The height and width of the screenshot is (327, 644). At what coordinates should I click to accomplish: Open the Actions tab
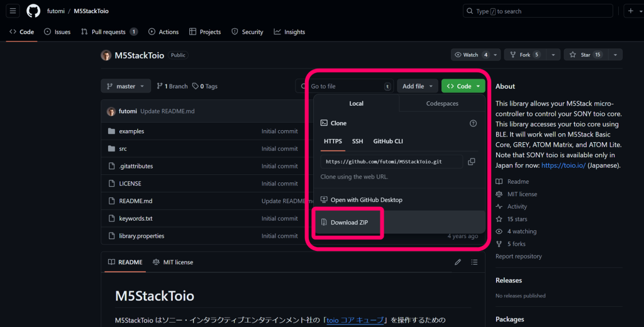(164, 31)
